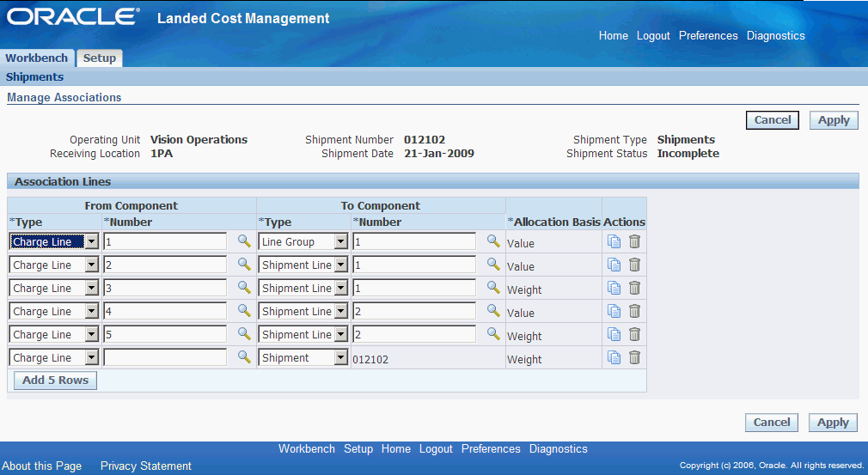Click the footer Home link
868x475 pixels.
[396, 448]
